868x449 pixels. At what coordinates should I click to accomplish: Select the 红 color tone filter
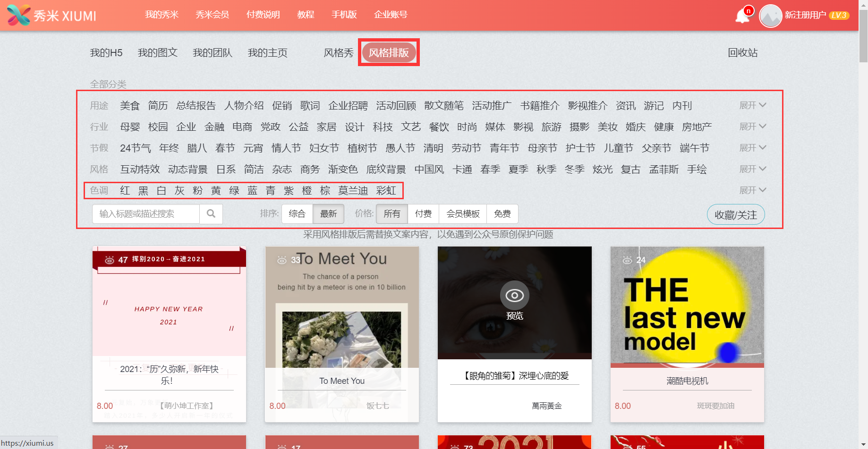point(125,190)
